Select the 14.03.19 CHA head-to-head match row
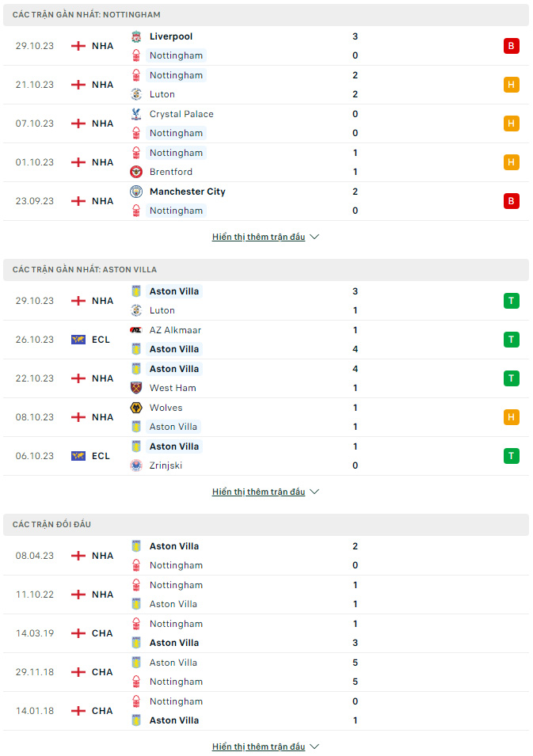 coord(266,633)
